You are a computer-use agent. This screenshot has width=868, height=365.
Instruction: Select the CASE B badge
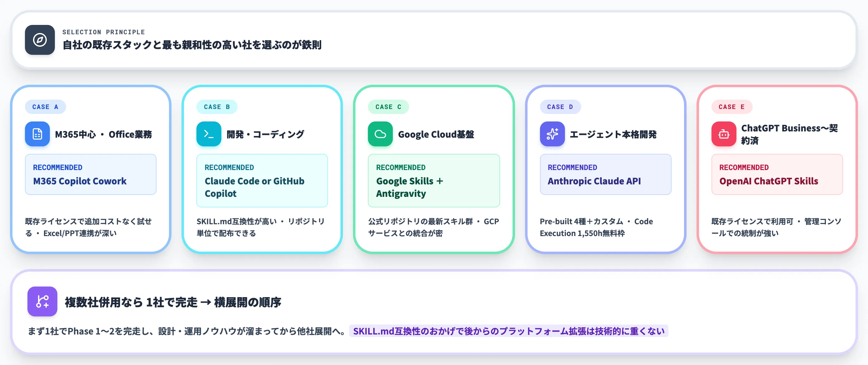(x=217, y=107)
